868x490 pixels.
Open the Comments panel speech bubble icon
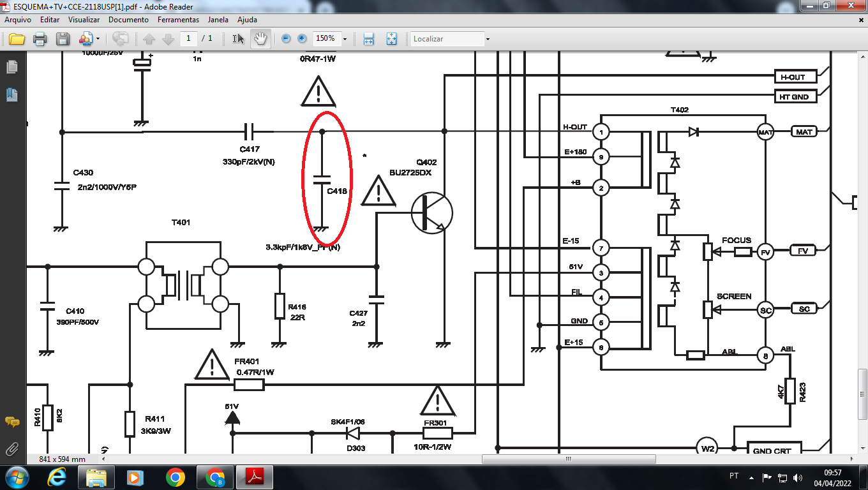coord(11,422)
